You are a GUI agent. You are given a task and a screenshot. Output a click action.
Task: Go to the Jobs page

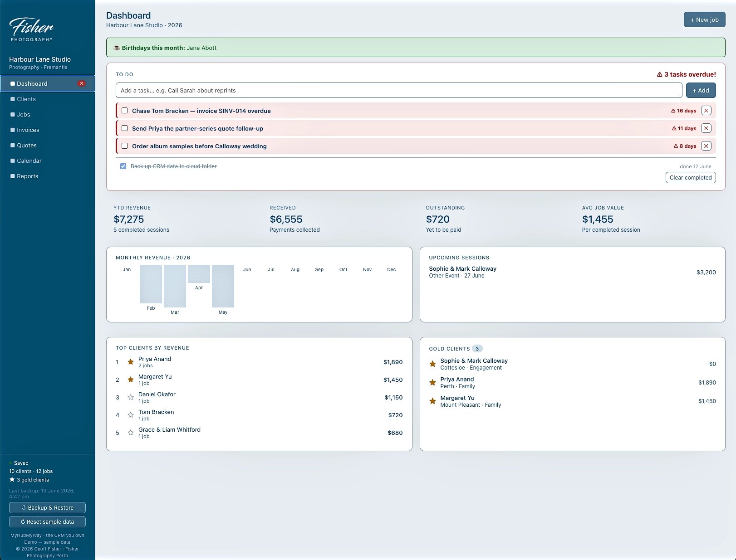48,114
